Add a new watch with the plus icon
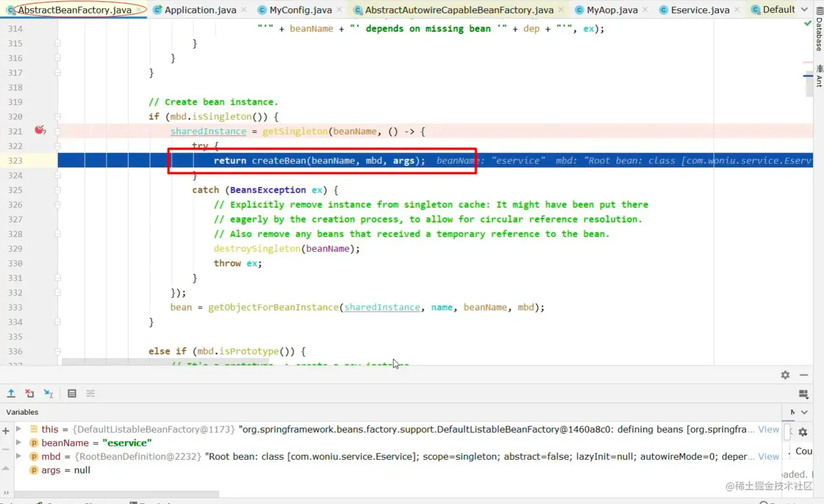824x504 pixels. point(6,430)
